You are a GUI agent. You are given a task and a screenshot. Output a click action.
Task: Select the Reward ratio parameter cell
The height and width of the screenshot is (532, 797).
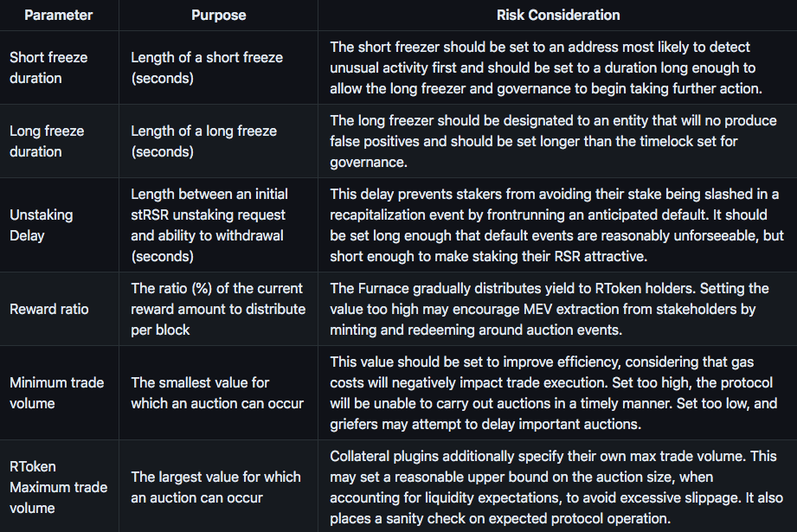(x=49, y=310)
